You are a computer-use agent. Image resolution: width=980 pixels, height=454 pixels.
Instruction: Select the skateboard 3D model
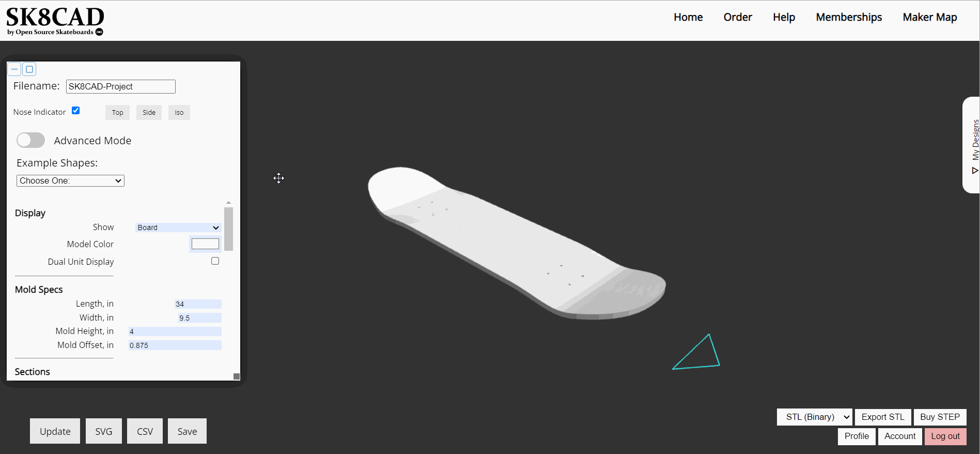point(517,243)
